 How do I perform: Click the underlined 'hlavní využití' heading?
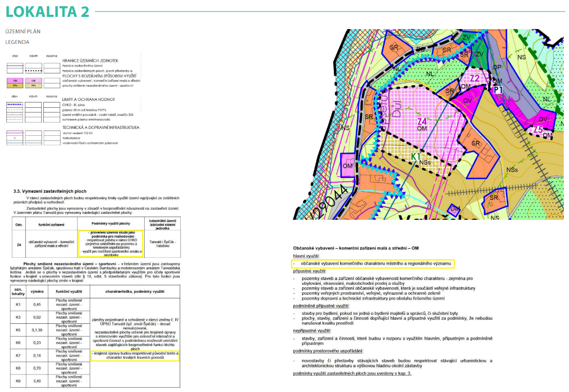pos(307,255)
